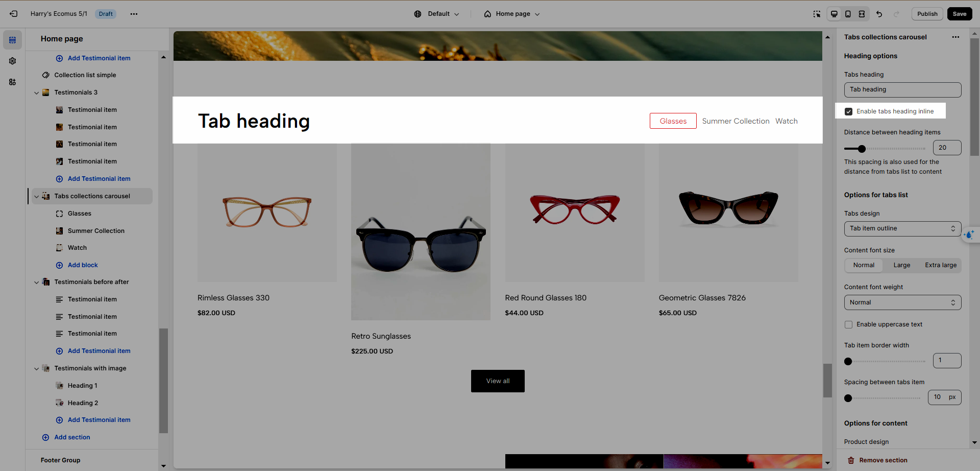Viewport: 980px width, 471px height.
Task: Click globe icon next to Default
Action: [418, 14]
